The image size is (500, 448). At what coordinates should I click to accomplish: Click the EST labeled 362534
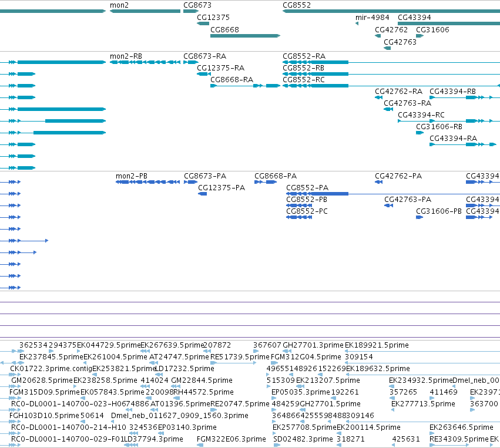point(33,345)
